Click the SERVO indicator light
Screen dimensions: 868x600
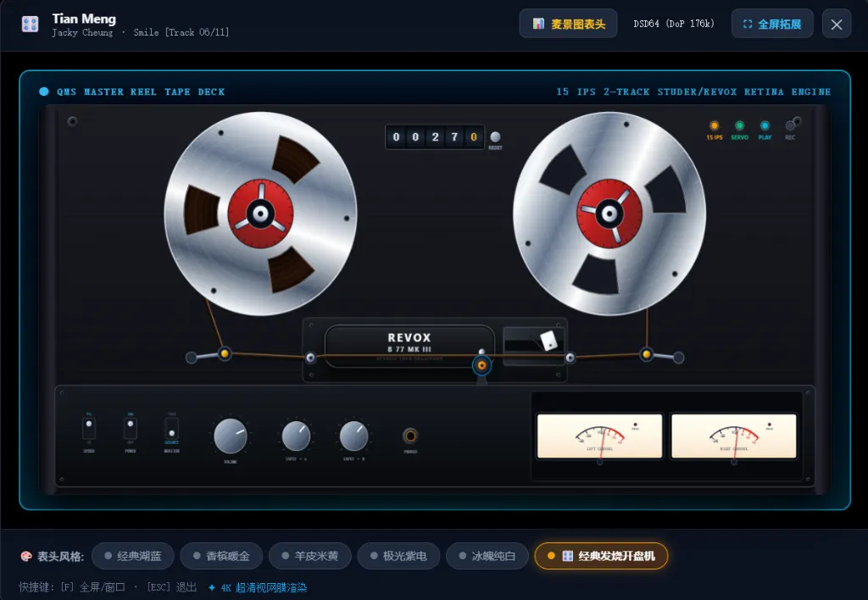[739, 125]
